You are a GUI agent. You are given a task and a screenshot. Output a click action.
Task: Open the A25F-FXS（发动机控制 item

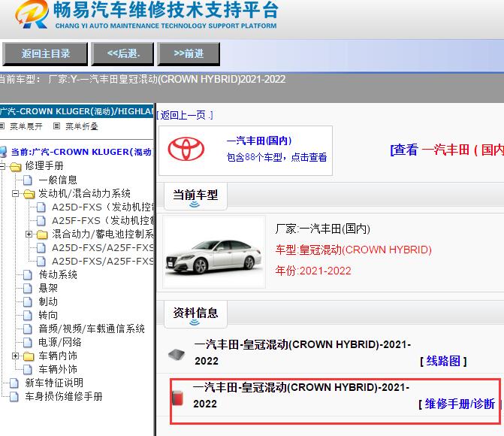(103, 221)
